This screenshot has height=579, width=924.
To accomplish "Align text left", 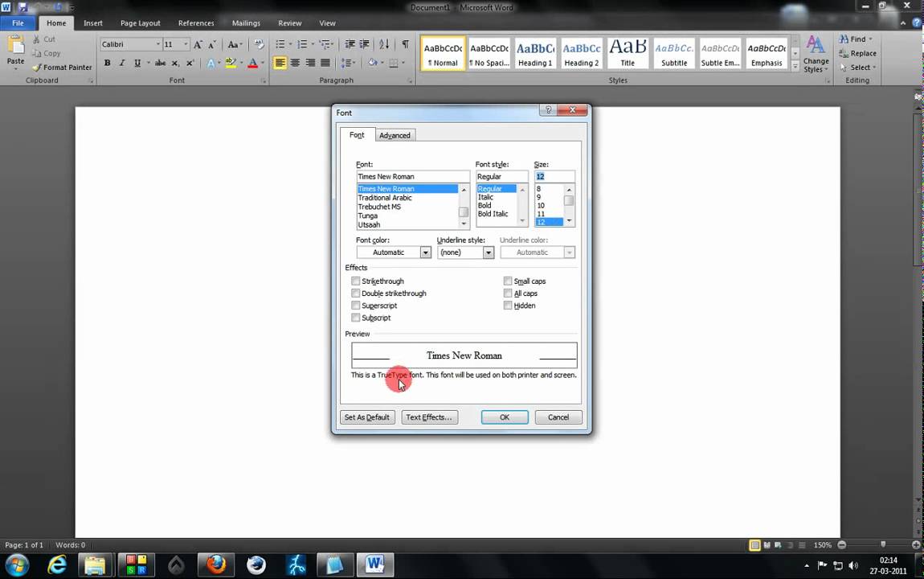I will 280,63.
